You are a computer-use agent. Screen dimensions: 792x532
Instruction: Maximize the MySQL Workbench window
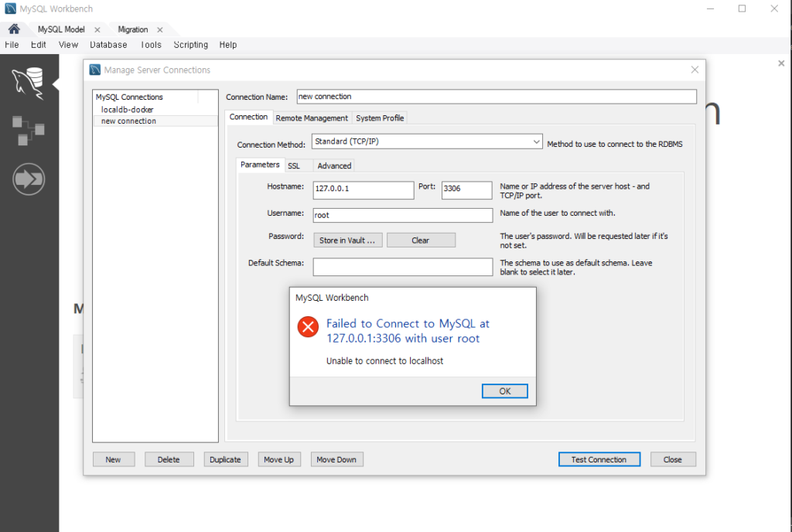coord(742,9)
